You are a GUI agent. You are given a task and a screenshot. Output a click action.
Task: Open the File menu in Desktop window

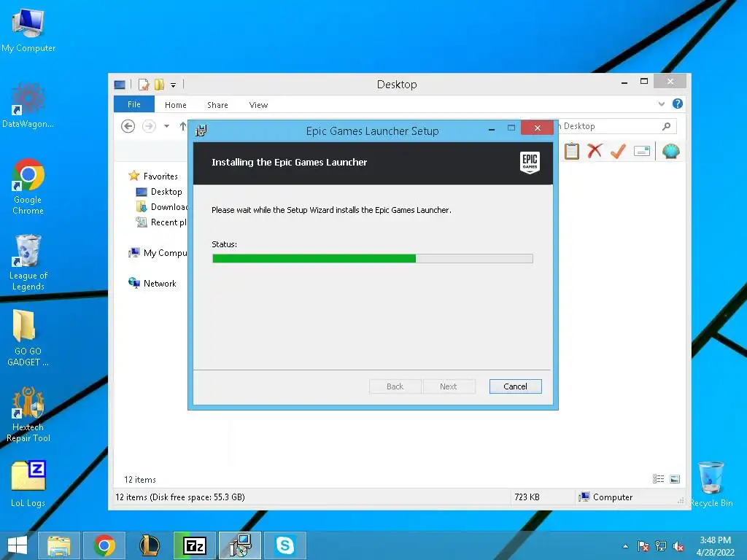[134, 104]
